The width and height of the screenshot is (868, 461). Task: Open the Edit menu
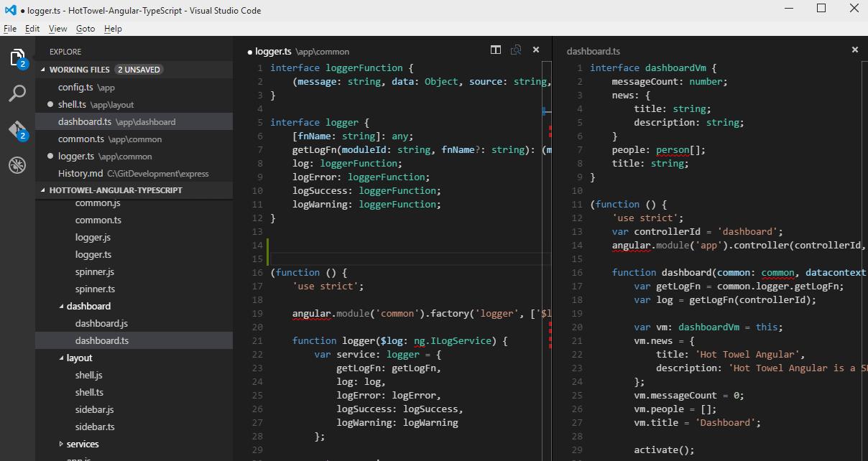(32, 29)
